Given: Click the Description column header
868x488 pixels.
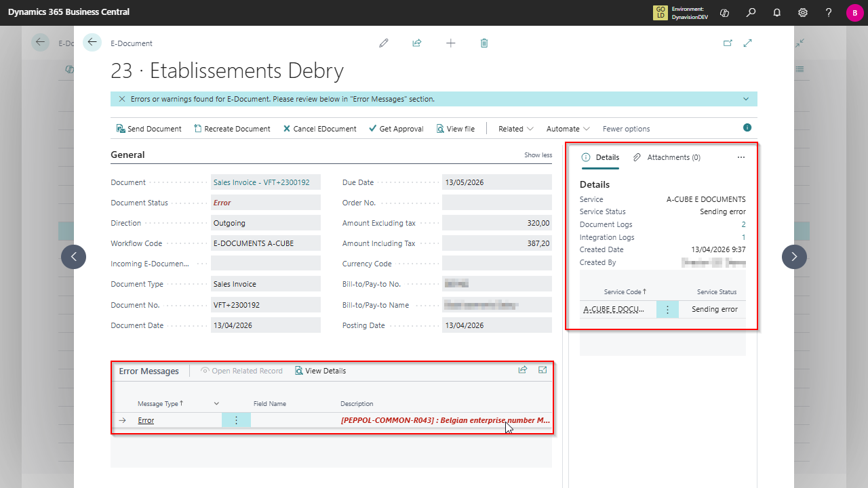Looking at the screenshot, I should [357, 403].
